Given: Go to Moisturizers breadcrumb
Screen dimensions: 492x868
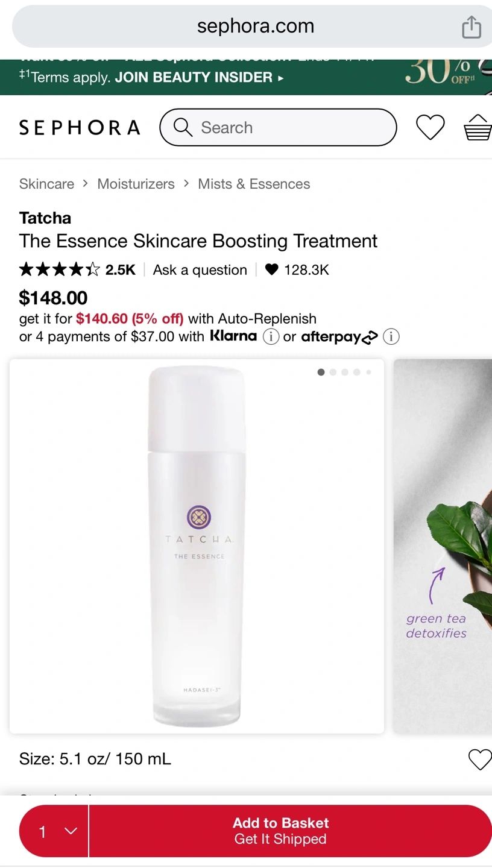Looking at the screenshot, I should [x=136, y=184].
